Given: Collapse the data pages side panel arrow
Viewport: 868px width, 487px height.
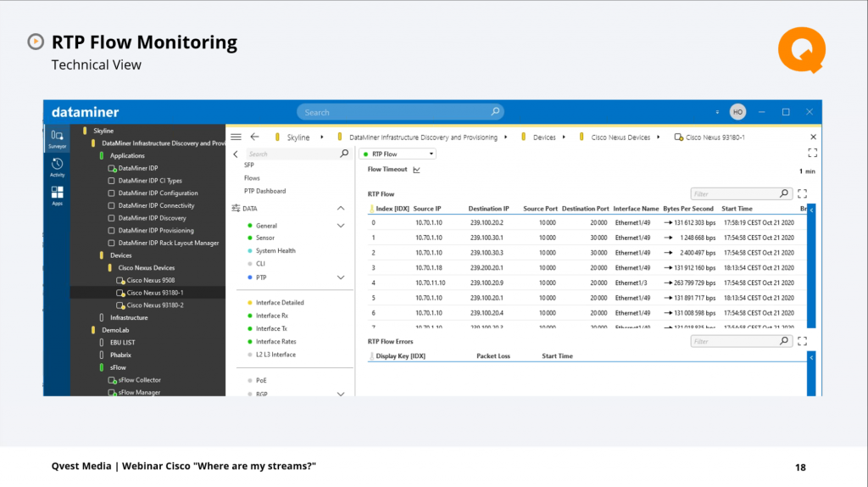Looking at the screenshot, I should [x=236, y=154].
